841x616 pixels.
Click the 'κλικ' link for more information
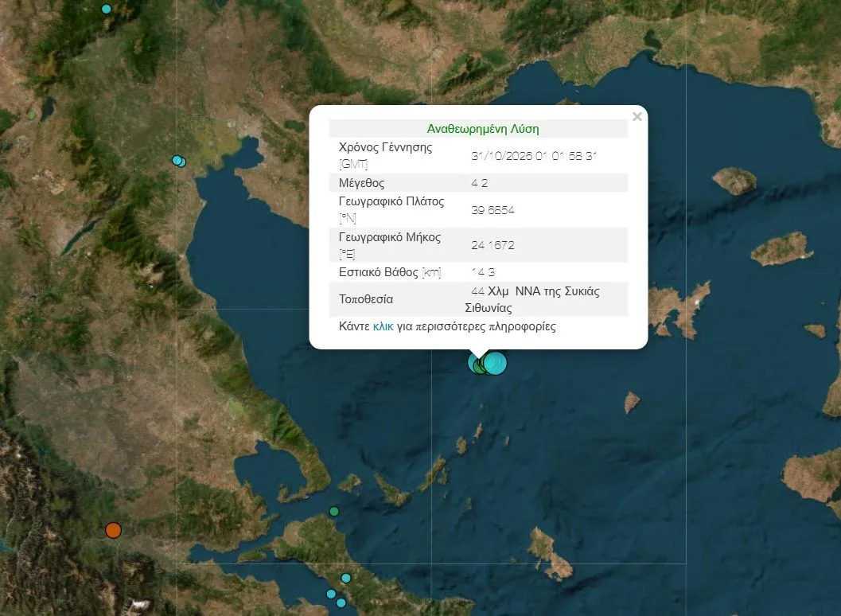383,326
